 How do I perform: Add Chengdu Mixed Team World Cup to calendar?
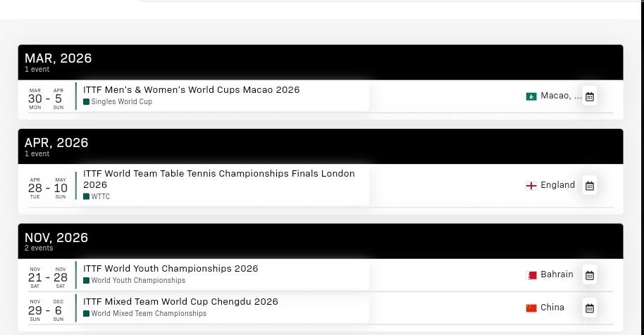(590, 308)
